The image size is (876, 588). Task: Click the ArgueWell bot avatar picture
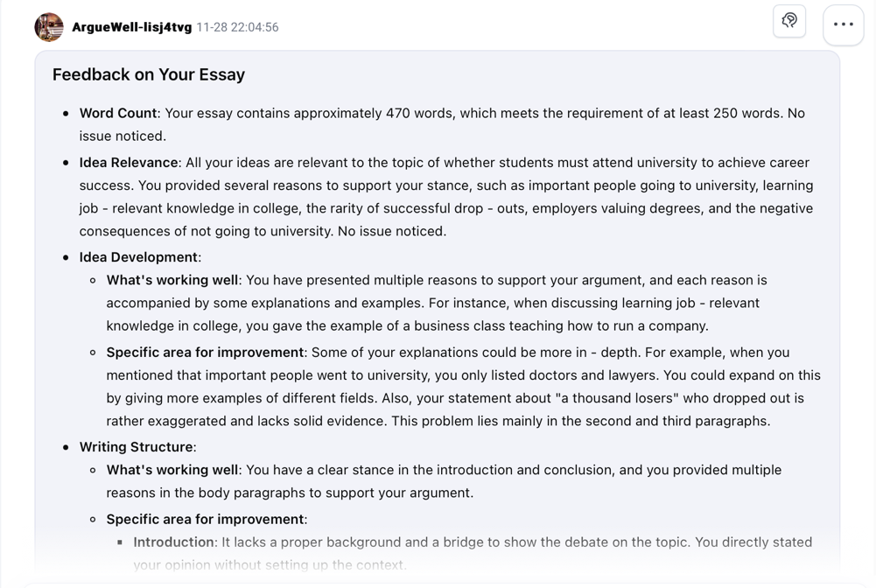click(x=49, y=27)
